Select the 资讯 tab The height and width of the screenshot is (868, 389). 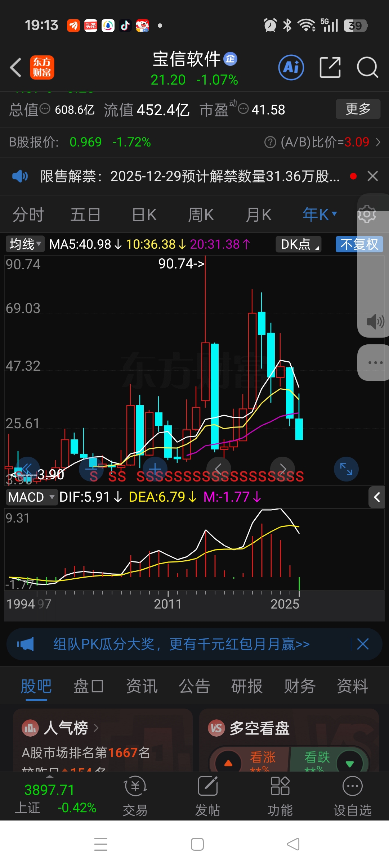pyautogui.click(x=142, y=687)
